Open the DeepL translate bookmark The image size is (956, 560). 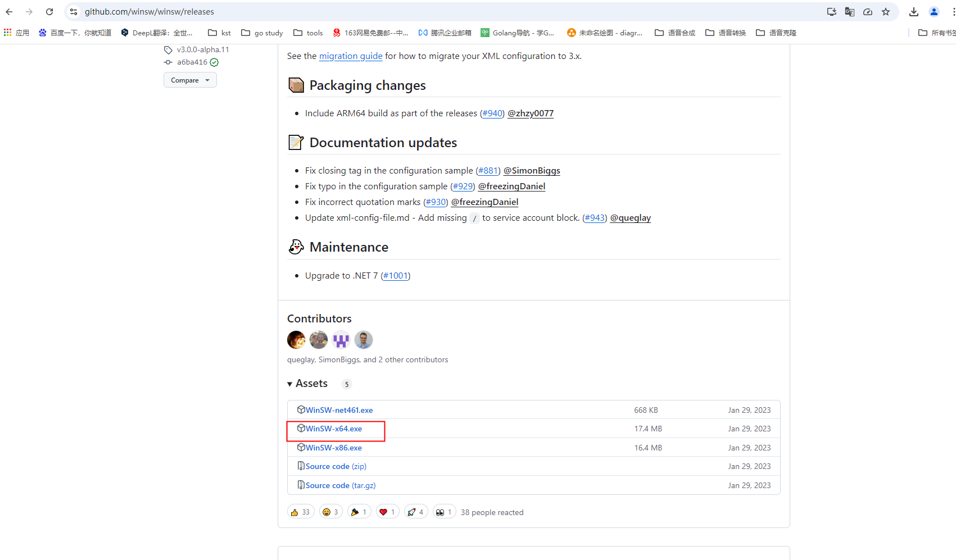[x=157, y=33]
